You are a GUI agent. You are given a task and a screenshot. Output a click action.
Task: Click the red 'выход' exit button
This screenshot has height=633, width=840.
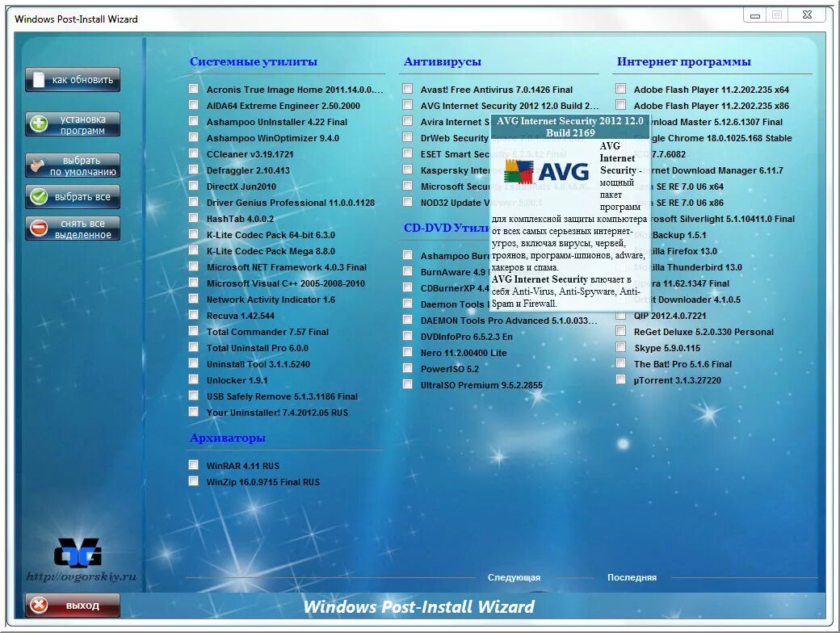coord(73,606)
